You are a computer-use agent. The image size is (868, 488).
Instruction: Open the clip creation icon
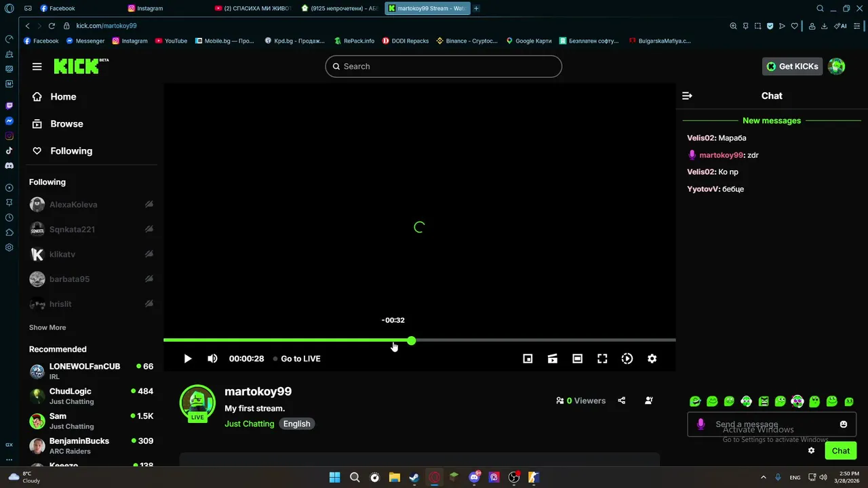point(553,359)
